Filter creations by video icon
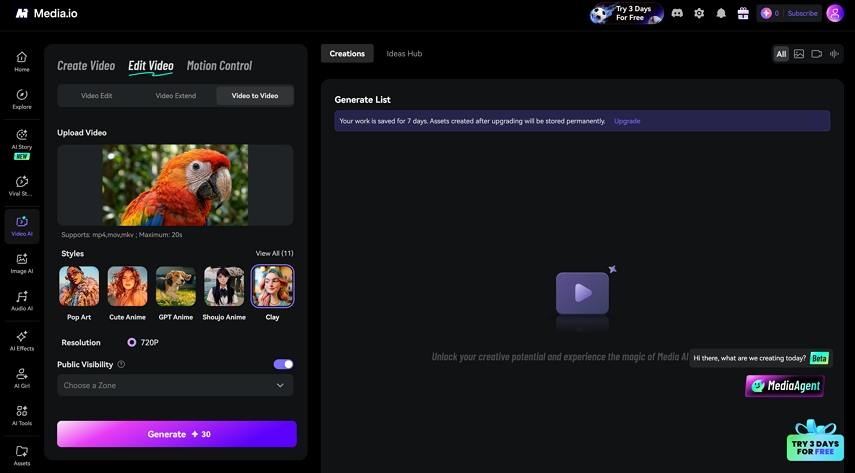This screenshot has height=473, width=855. pyautogui.click(x=816, y=53)
